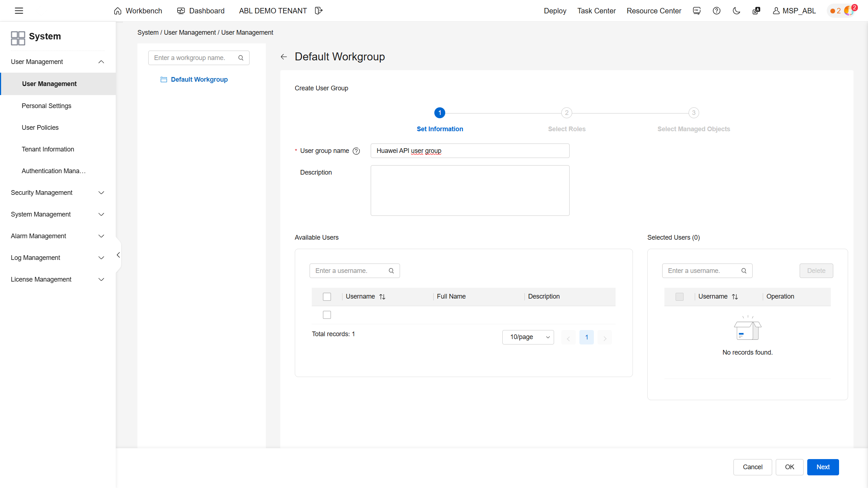
Task: Click the Next button
Action: (823, 467)
